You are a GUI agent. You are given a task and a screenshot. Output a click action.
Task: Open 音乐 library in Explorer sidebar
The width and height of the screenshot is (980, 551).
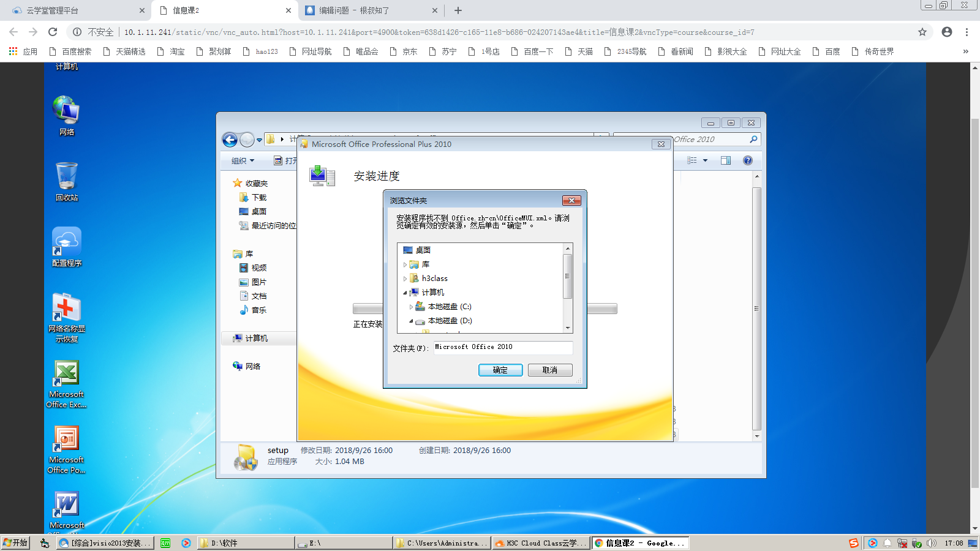[x=253, y=310]
